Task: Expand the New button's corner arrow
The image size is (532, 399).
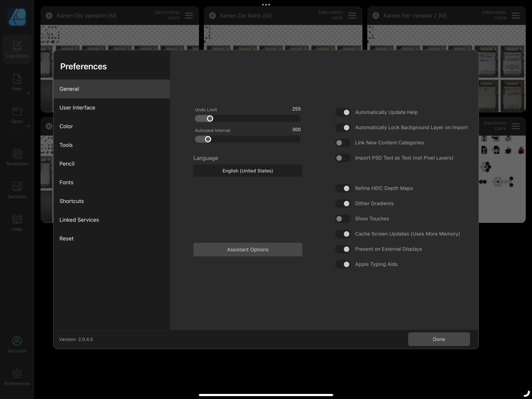Action: pos(28,93)
